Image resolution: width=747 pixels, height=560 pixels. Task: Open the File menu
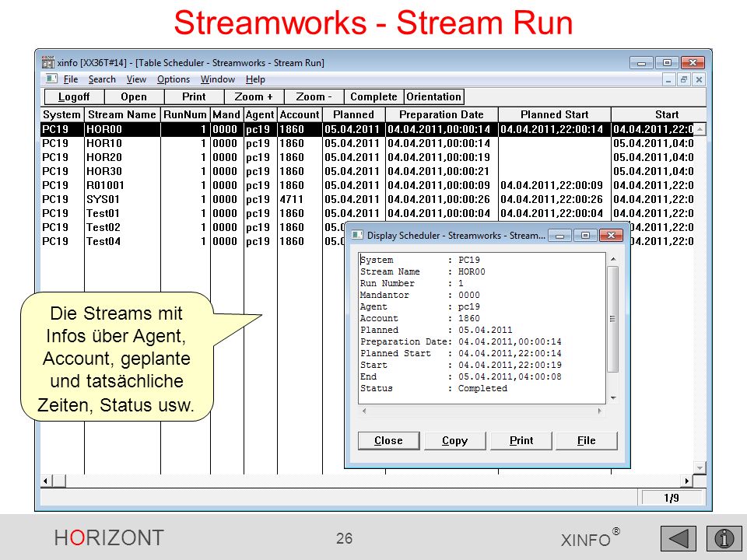71,79
